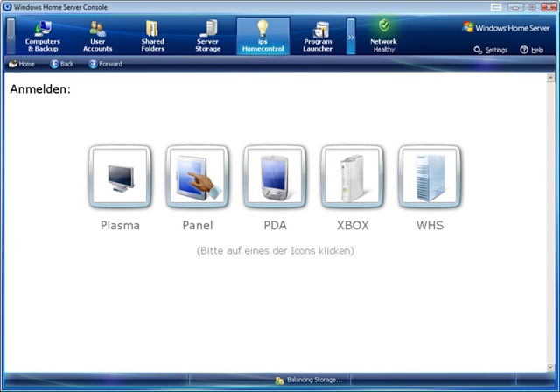The width and height of the screenshot is (560, 392).
Task: Go Back in the navigation bar
Action: (x=62, y=64)
